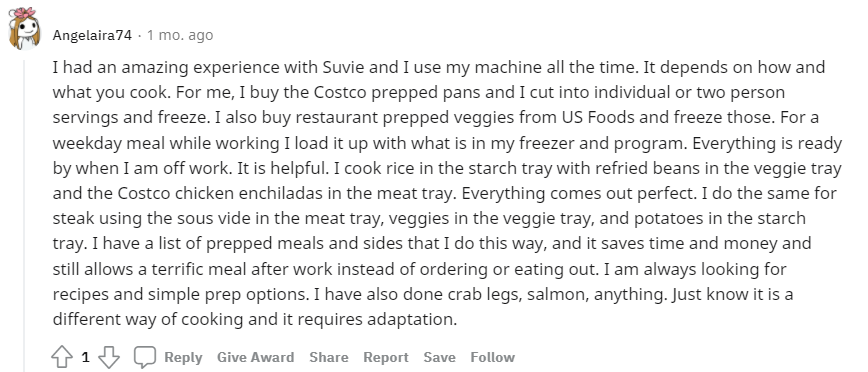Click the vote count number 1

click(x=85, y=357)
